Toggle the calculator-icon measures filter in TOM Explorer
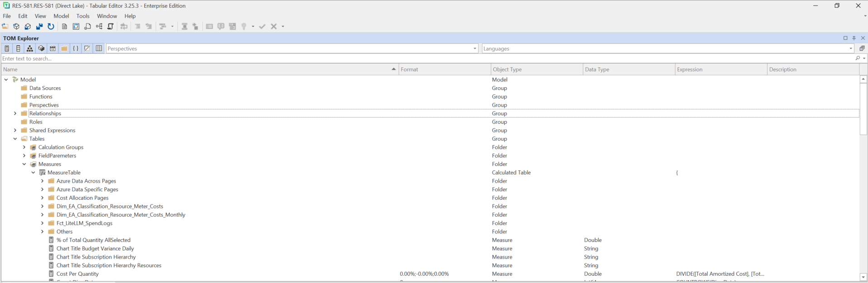 pyautogui.click(x=7, y=48)
